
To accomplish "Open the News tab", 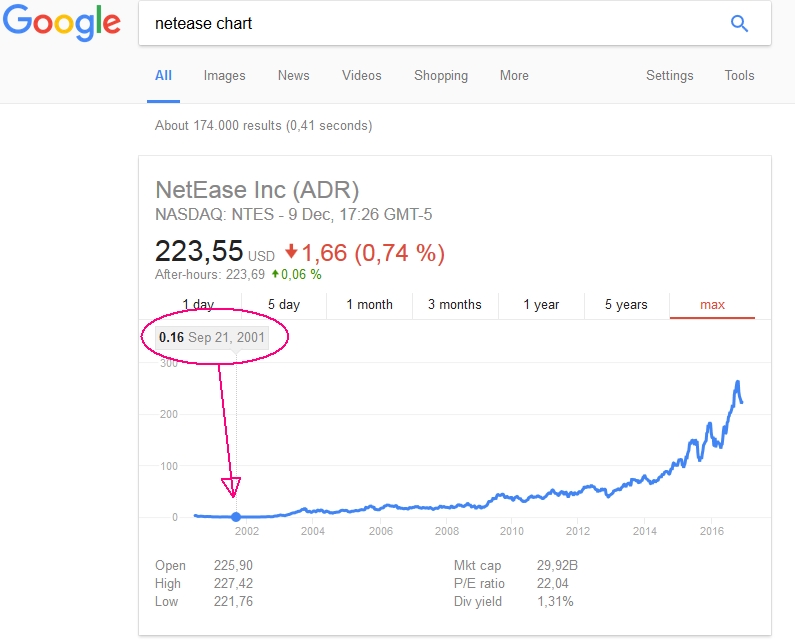I will click(293, 75).
